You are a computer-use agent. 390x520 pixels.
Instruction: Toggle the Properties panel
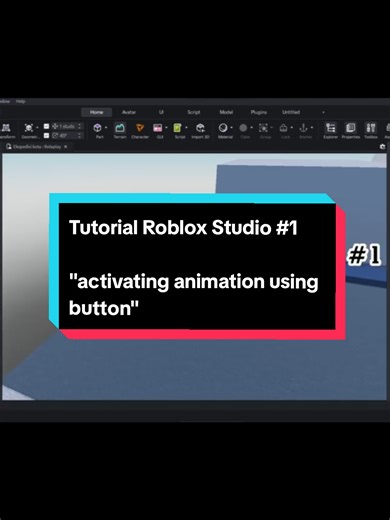coord(350,130)
